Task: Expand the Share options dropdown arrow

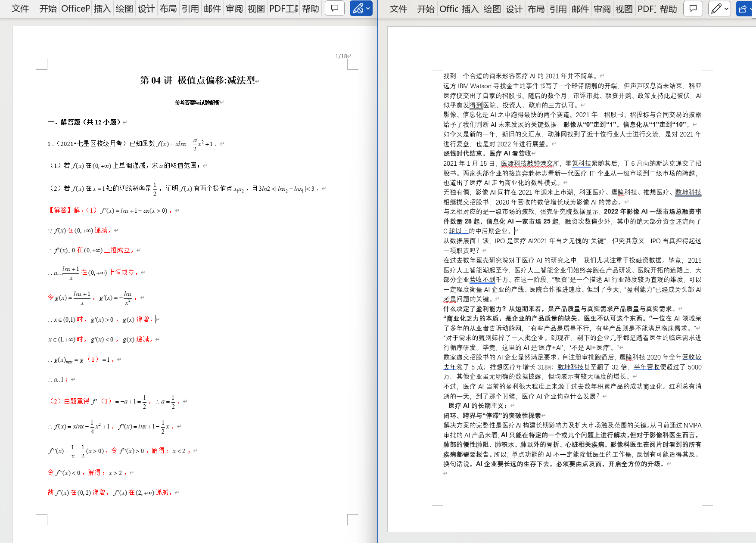Action: [753, 8]
